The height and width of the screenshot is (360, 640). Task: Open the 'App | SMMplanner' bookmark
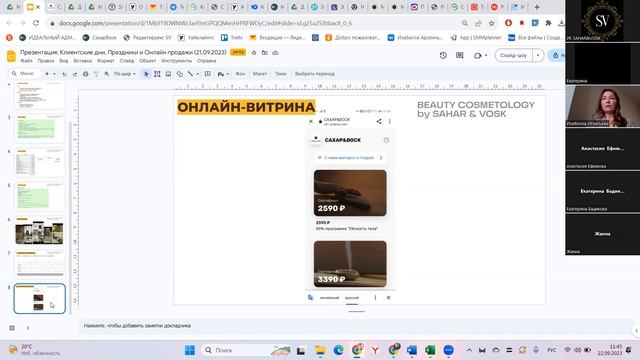click(x=476, y=38)
